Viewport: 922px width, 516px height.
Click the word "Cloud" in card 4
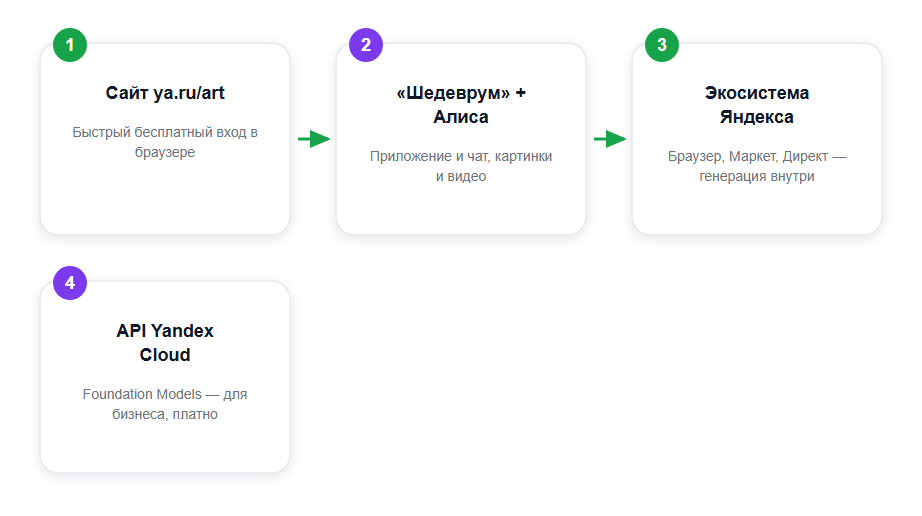(x=165, y=355)
